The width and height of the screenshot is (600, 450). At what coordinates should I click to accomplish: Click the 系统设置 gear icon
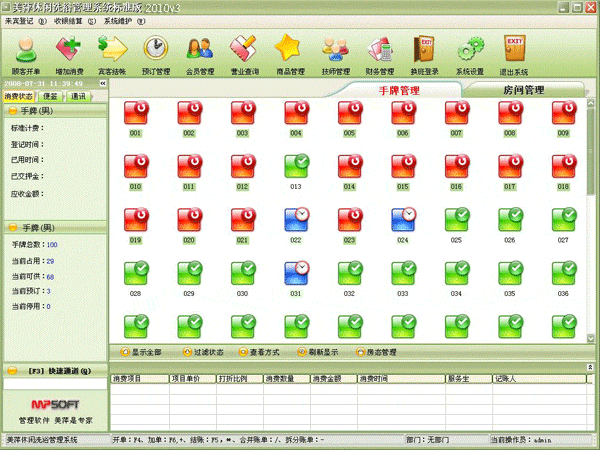pos(470,54)
